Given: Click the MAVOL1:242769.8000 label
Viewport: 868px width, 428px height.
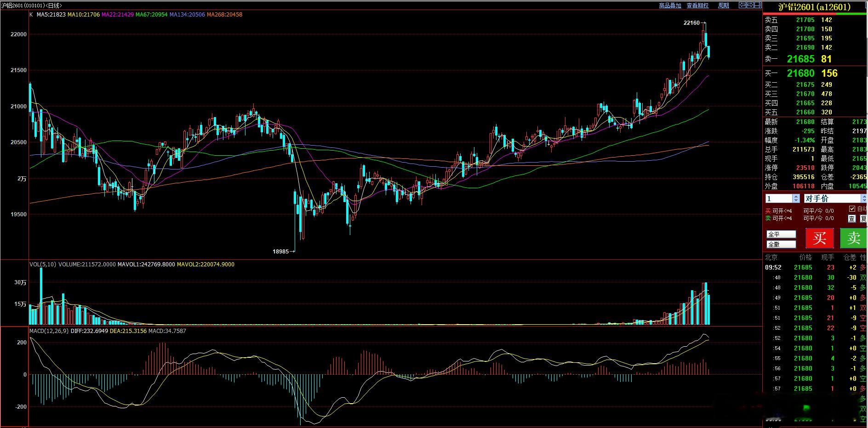Looking at the screenshot, I should coord(146,265).
